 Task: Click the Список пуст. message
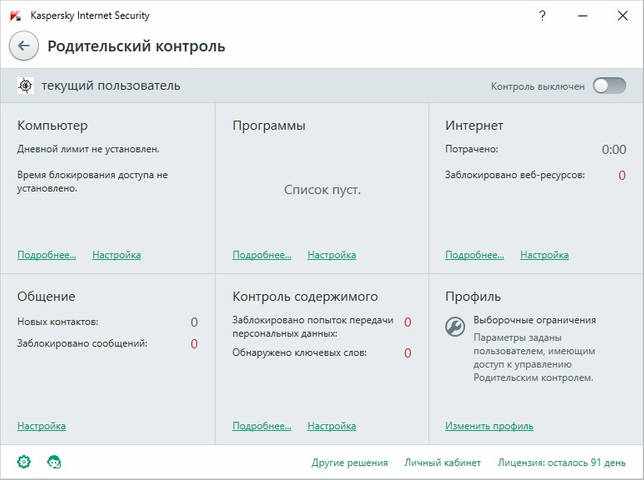322,190
